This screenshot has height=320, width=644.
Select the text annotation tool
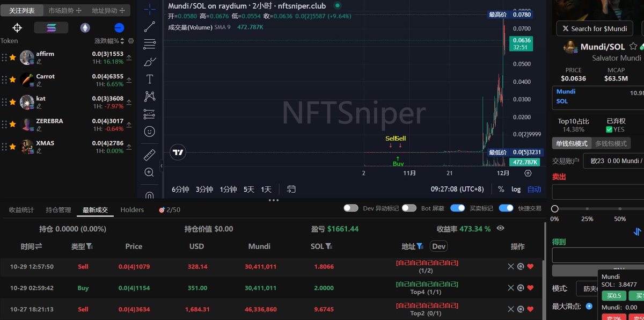150,79
